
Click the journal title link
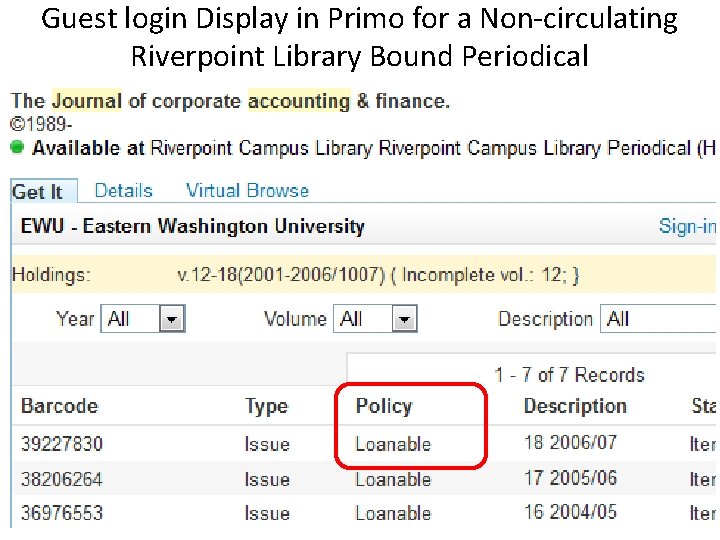coord(230,101)
